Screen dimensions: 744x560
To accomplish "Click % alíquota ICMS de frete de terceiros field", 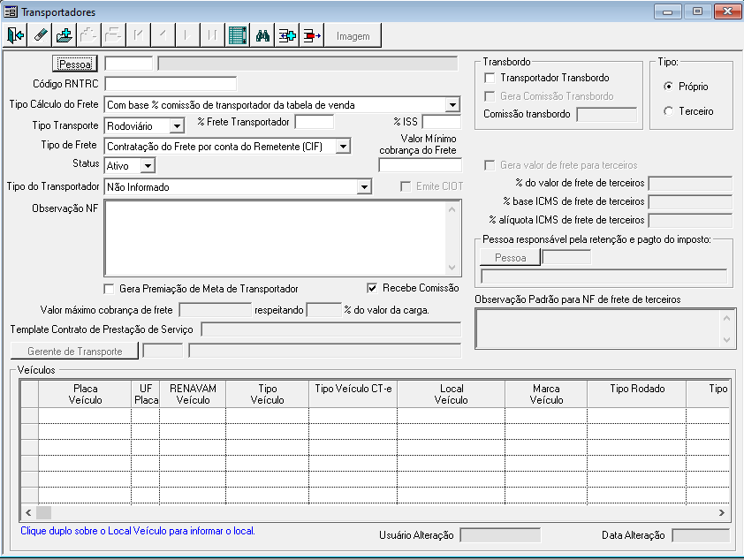I will (690, 220).
